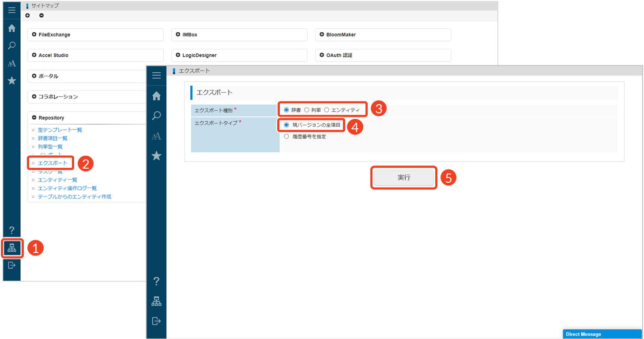644x339 pixels.
Task: Open the Direct Message bar
Action: (x=602, y=334)
